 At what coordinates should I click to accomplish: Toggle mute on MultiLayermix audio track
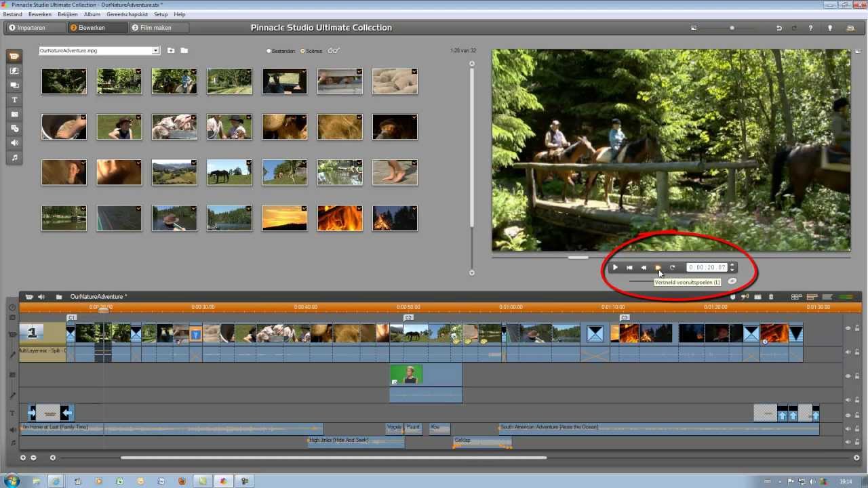[x=848, y=352]
